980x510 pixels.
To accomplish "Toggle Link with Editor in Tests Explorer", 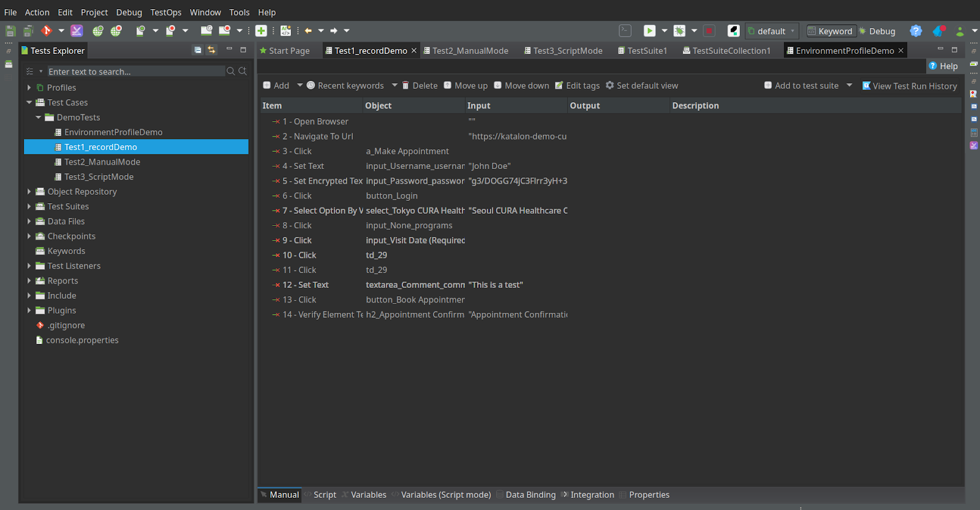I will (211, 50).
